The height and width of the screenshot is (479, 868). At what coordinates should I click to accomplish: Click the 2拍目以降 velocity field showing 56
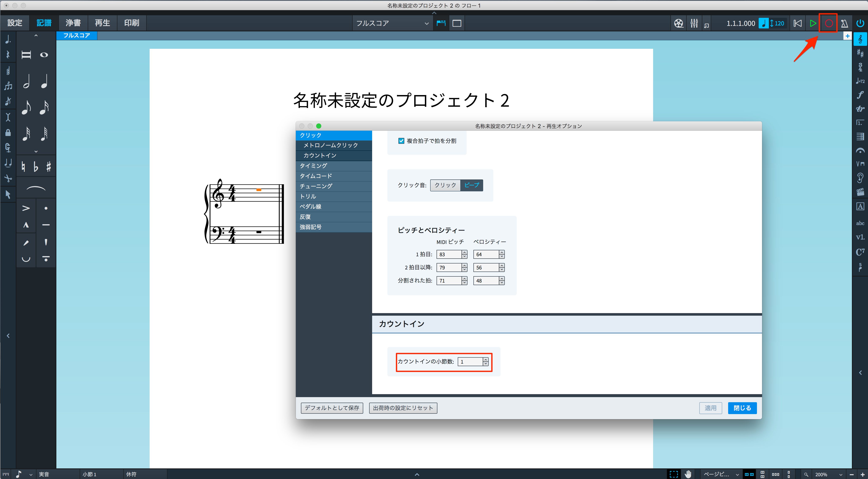click(x=486, y=268)
